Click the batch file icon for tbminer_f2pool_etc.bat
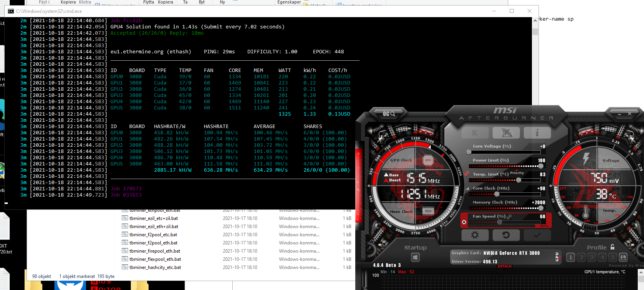 [125, 234]
